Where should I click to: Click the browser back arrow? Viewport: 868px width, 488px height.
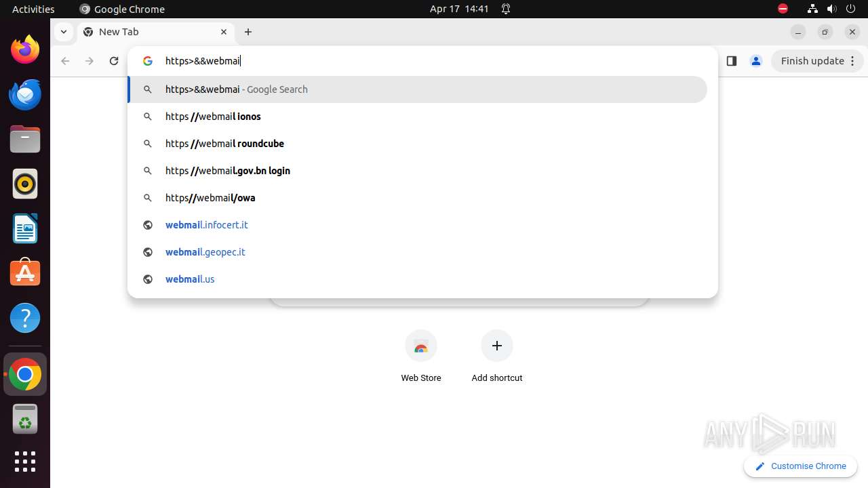coord(65,61)
